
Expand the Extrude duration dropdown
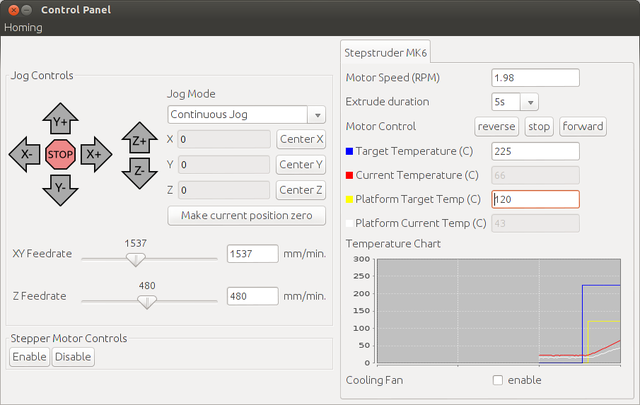516,102
